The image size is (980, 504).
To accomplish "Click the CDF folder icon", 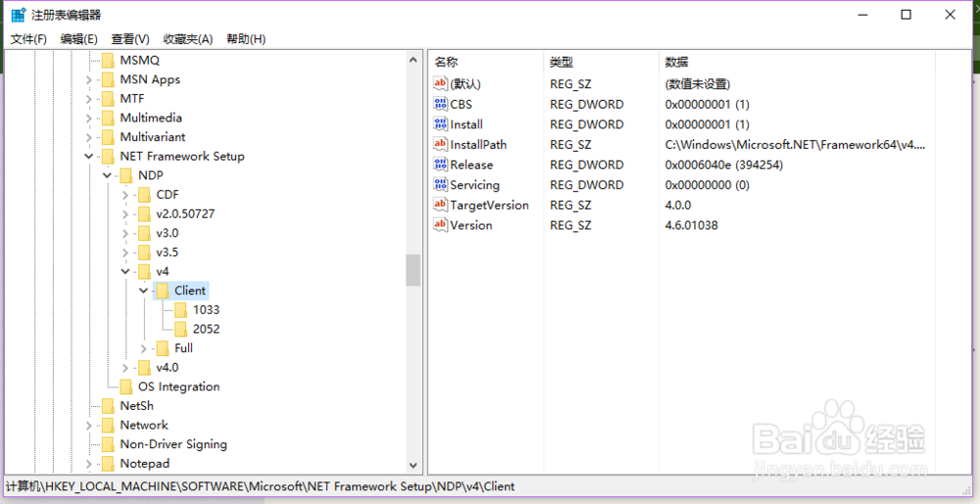I will 144,194.
